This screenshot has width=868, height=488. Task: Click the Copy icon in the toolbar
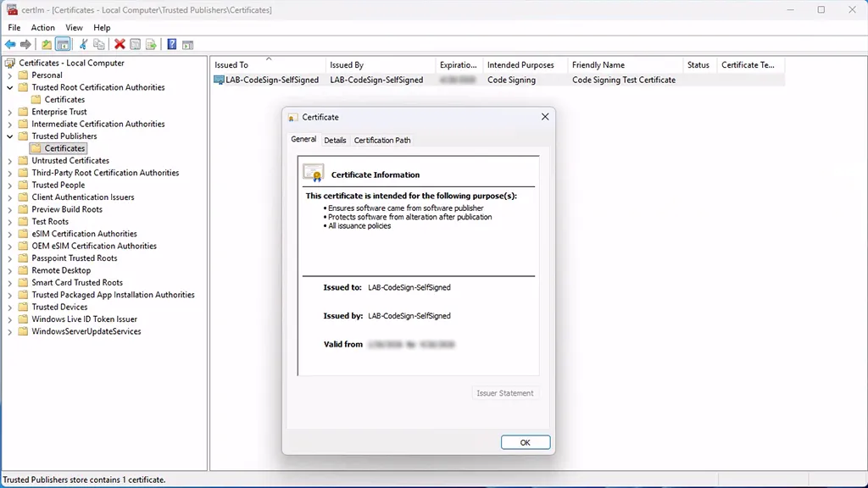click(x=99, y=44)
